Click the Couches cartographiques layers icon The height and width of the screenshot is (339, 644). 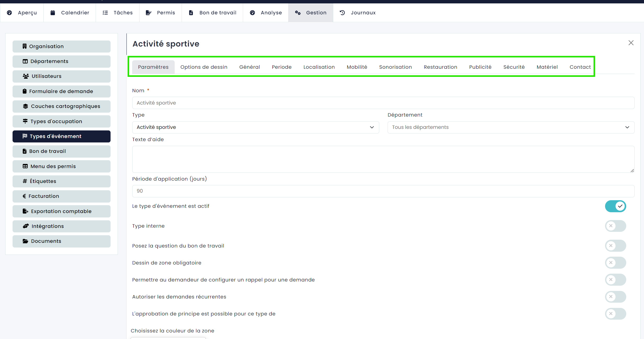[25, 106]
